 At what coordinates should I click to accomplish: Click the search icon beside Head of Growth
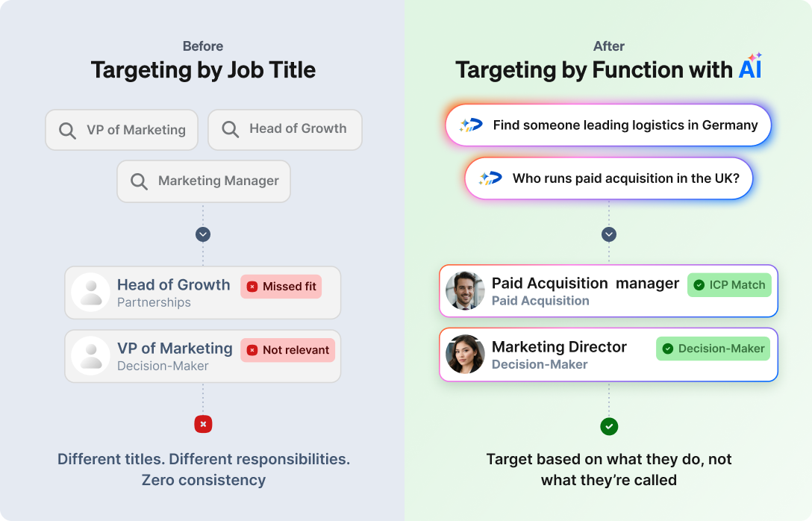[x=231, y=129]
